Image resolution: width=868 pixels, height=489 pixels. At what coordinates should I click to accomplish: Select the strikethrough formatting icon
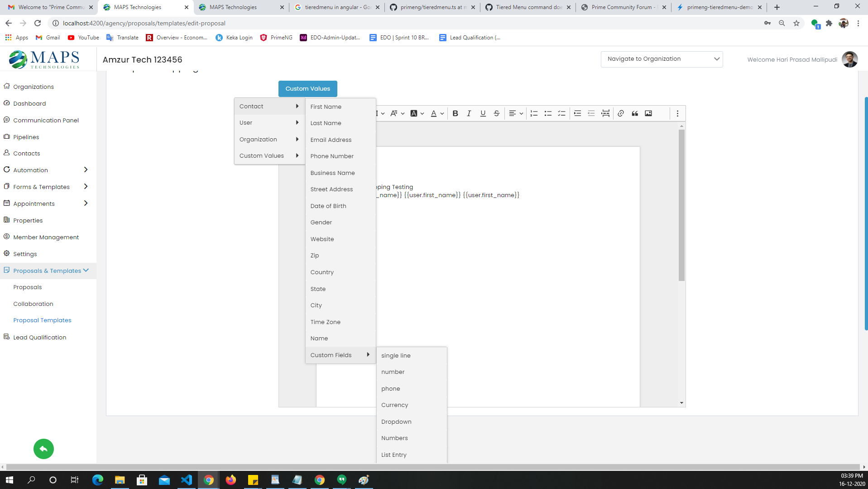[496, 113]
